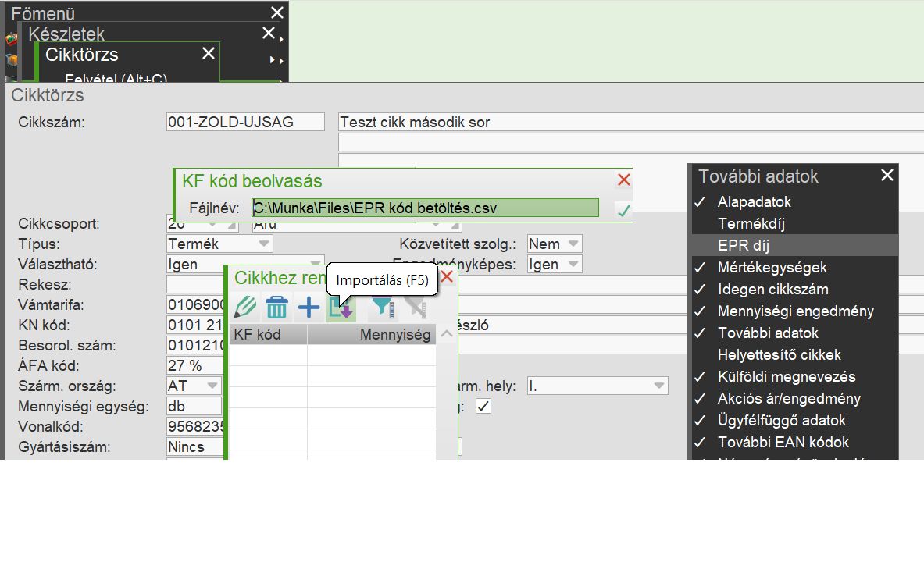Click the KN kód input field

coord(195,325)
